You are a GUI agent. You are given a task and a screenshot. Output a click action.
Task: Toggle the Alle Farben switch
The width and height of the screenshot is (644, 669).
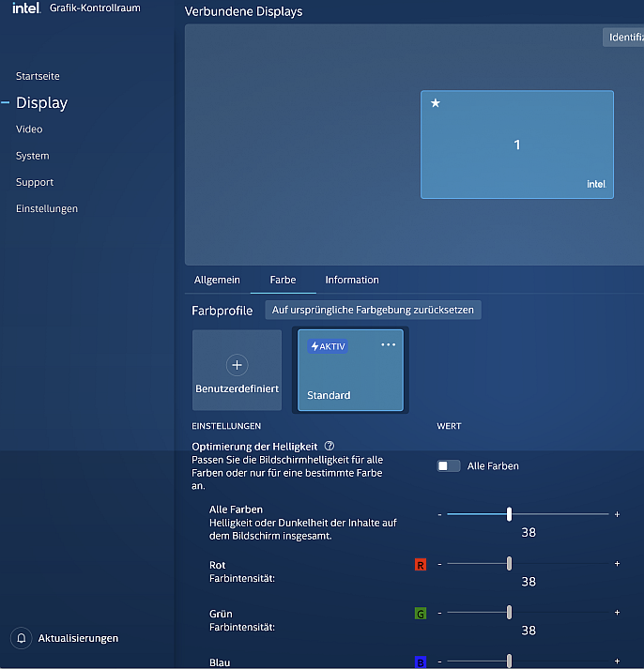point(449,466)
